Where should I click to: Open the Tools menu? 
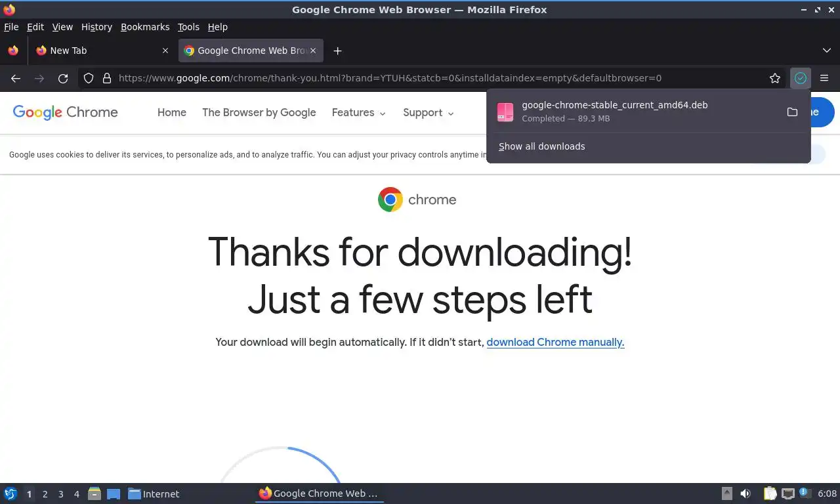tap(188, 27)
